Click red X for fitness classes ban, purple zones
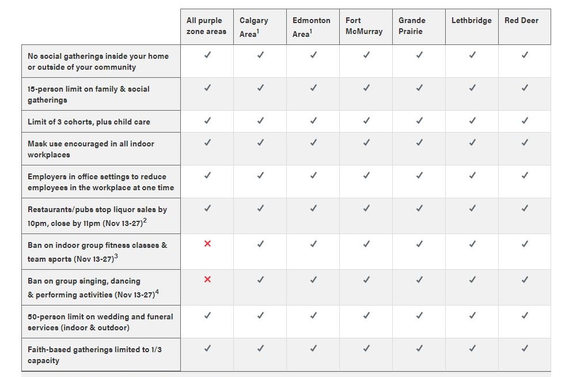588x377 pixels. click(207, 244)
